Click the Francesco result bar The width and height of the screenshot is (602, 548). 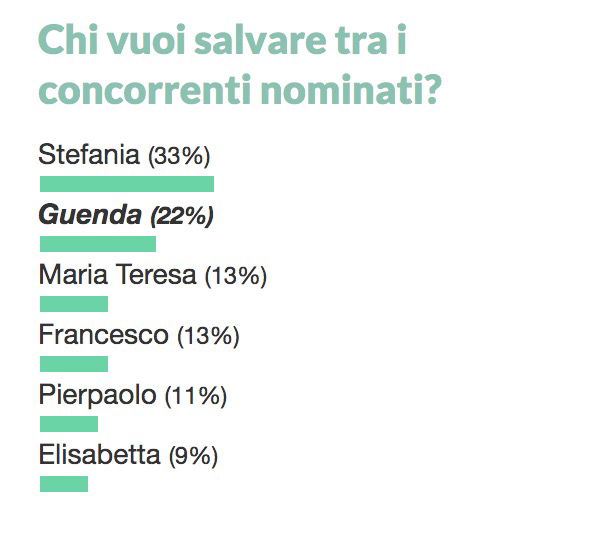[74, 364]
